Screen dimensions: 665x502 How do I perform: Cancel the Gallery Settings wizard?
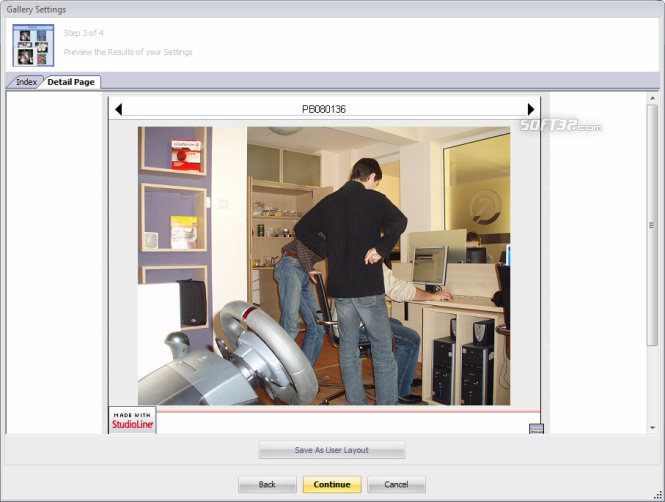coord(396,485)
